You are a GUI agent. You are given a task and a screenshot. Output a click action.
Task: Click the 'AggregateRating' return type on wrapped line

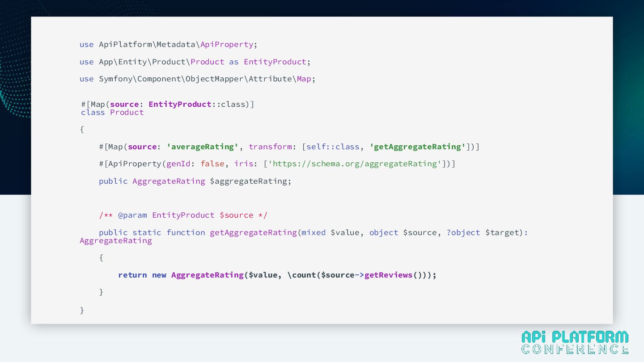116,241
